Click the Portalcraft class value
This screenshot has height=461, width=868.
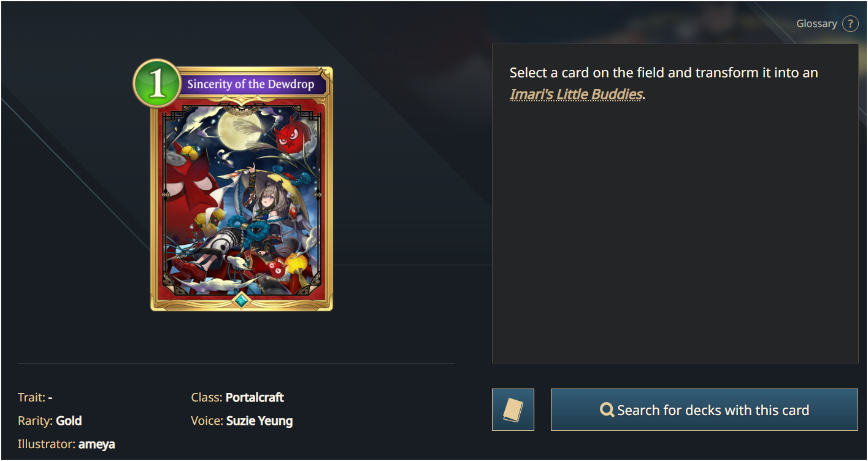click(255, 397)
